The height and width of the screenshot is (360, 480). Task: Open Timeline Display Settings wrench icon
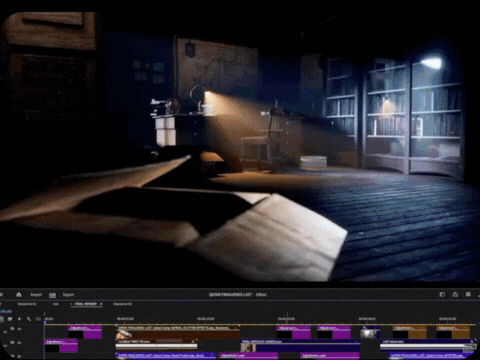click(x=29, y=319)
